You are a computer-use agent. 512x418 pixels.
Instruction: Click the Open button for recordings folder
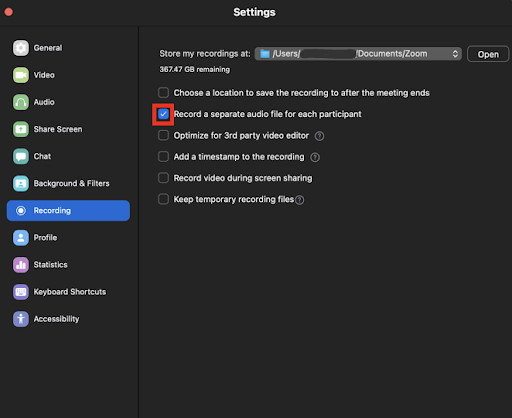point(488,54)
